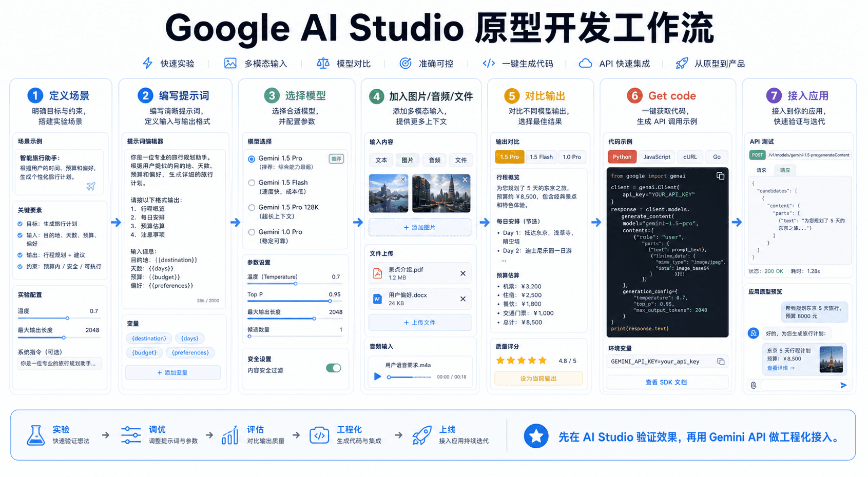This screenshot has height=477, width=868.
Task: Seek within the audio playback progress bar
Action: [410, 377]
